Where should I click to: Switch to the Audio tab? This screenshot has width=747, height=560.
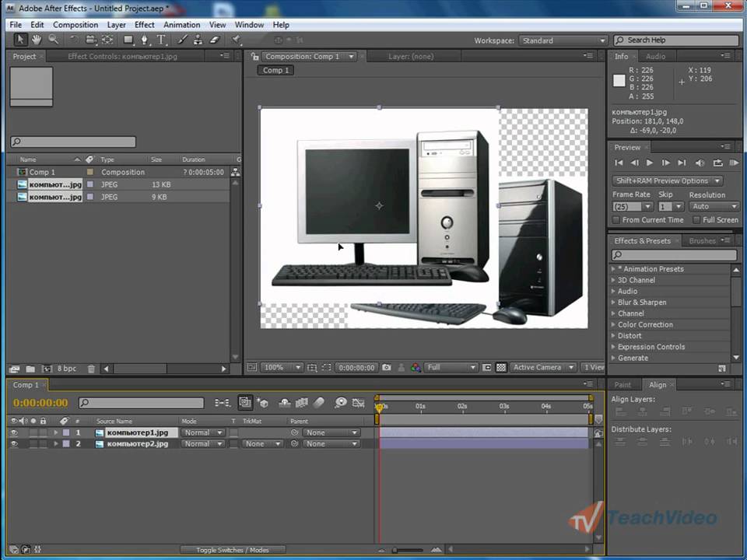coord(655,57)
